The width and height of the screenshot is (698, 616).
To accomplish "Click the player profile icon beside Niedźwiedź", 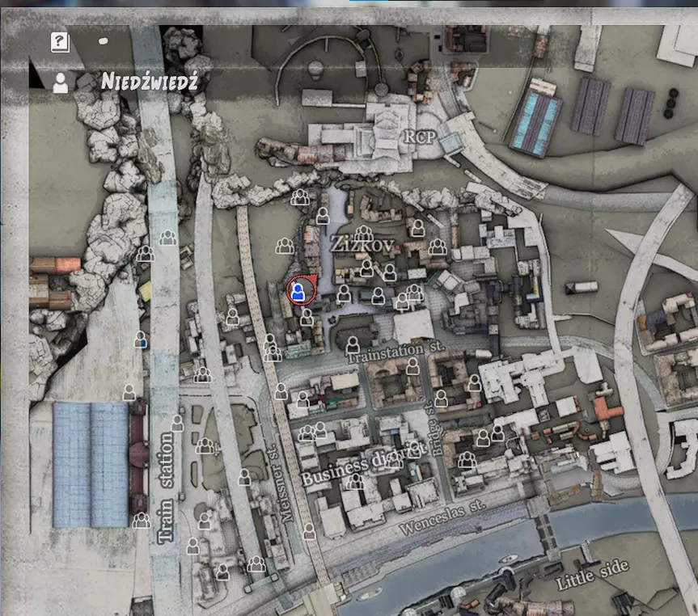I will point(61,83).
